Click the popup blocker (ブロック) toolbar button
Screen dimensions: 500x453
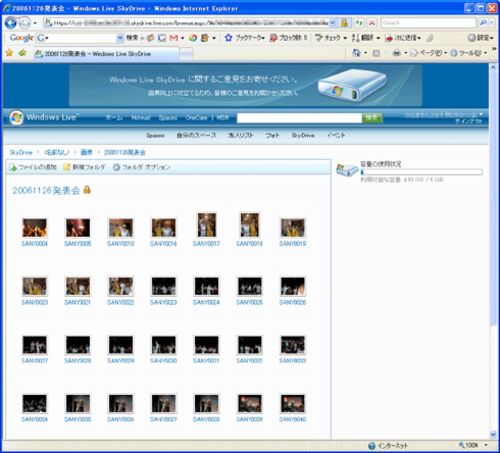click(288, 38)
